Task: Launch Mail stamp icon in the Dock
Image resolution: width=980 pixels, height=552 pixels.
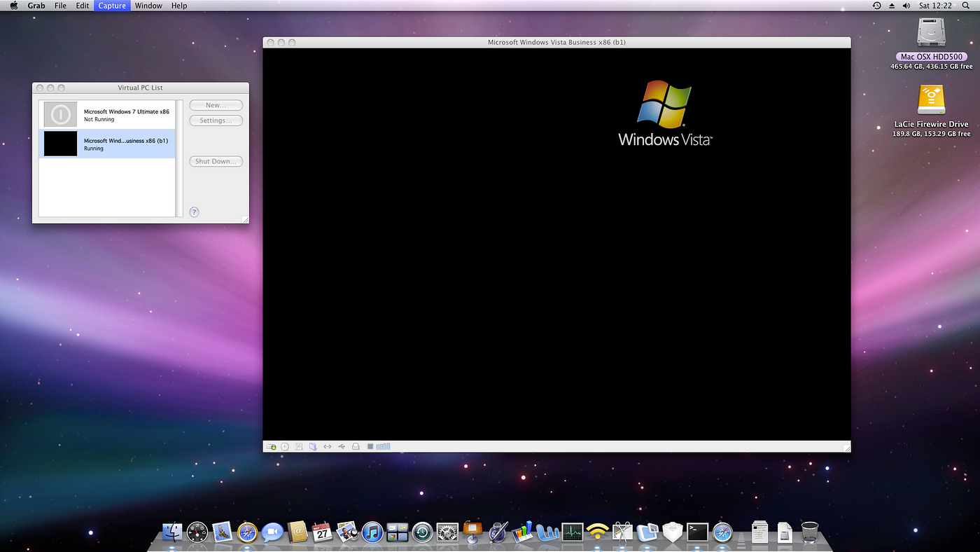Action: pos(223,532)
